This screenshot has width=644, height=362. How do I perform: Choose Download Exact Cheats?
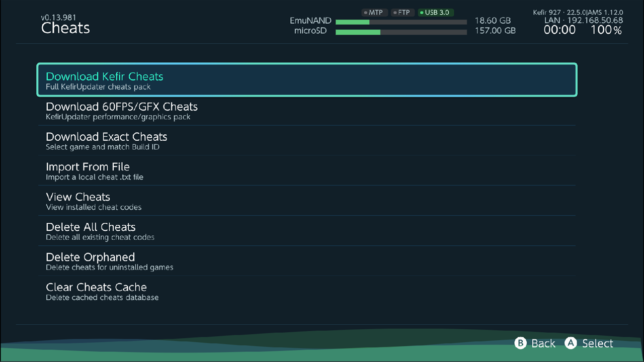pyautogui.click(x=307, y=140)
